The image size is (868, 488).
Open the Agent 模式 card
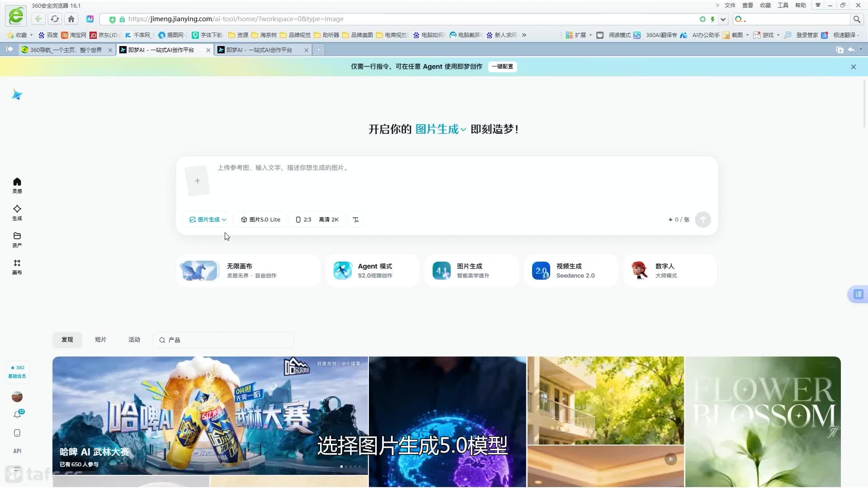coord(373,271)
